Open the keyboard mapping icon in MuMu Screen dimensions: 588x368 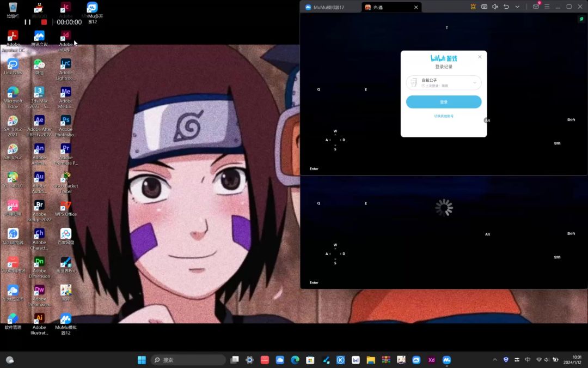coord(484,7)
